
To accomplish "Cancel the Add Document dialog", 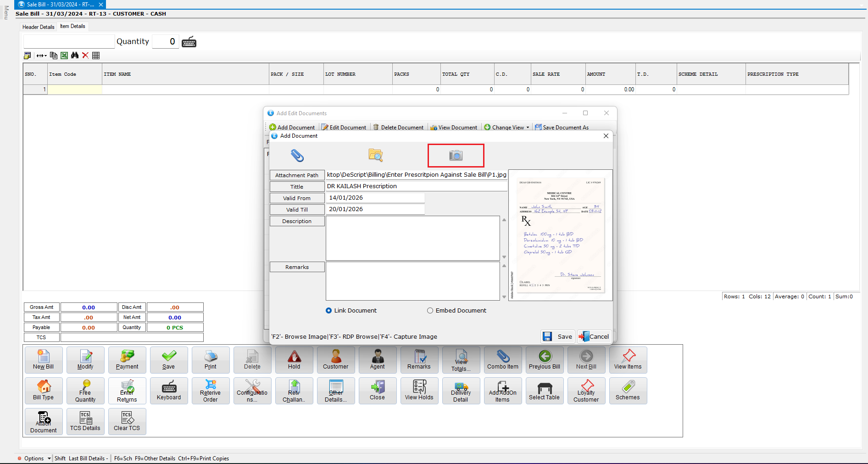I will click(x=594, y=336).
